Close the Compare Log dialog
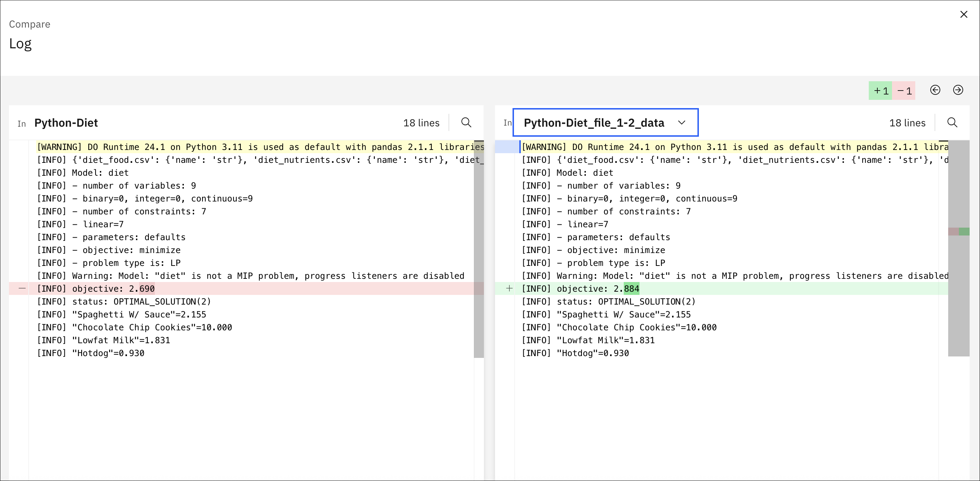The image size is (980, 481). click(x=964, y=14)
